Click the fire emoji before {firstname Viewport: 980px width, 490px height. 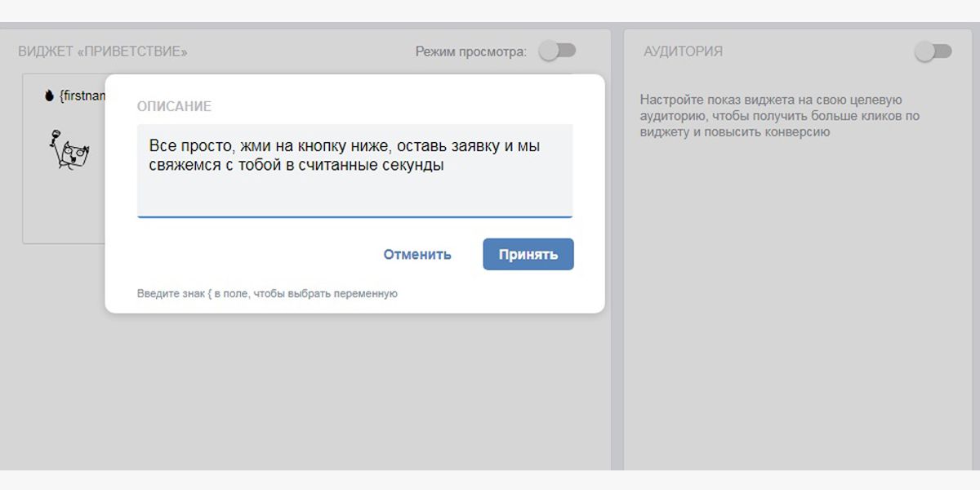point(48,96)
